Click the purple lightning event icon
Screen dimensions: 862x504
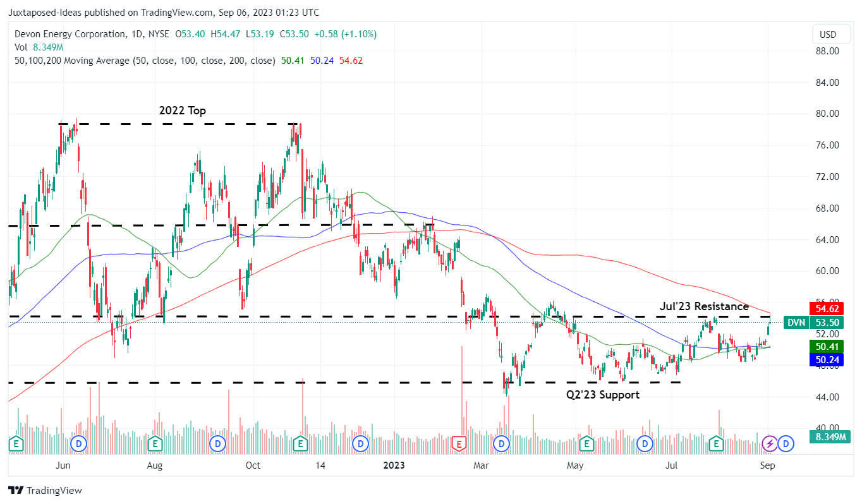pos(769,444)
